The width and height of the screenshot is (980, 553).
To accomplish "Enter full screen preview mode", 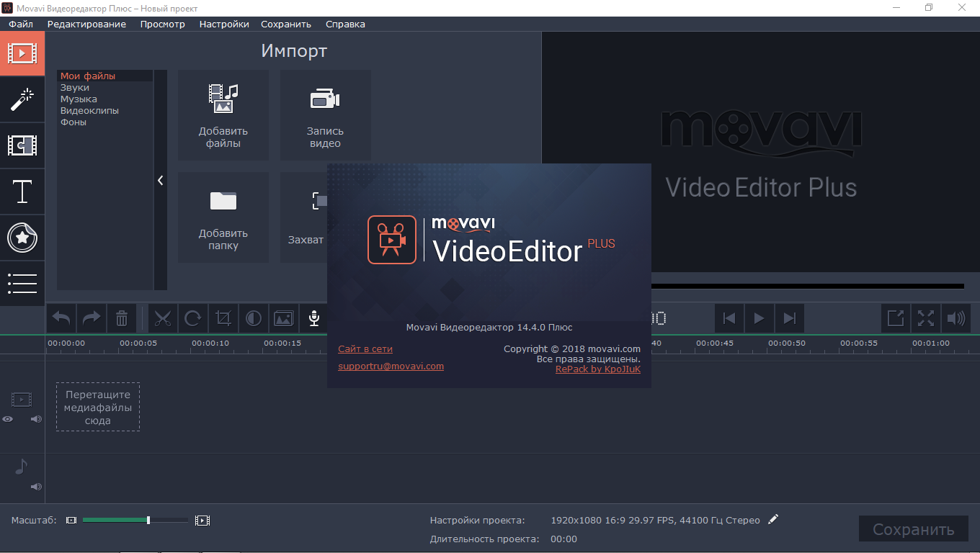I will [926, 318].
